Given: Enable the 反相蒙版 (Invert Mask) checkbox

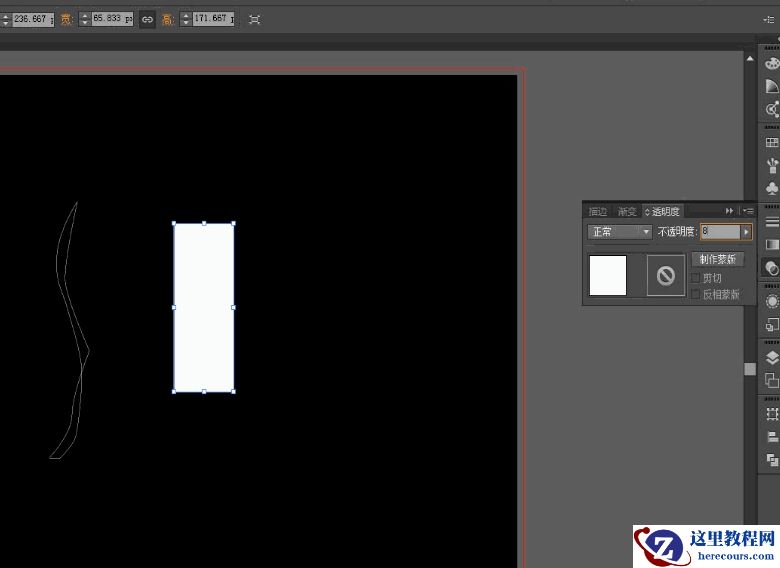Looking at the screenshot, I should pyautogui.click(x=695, y=294).
